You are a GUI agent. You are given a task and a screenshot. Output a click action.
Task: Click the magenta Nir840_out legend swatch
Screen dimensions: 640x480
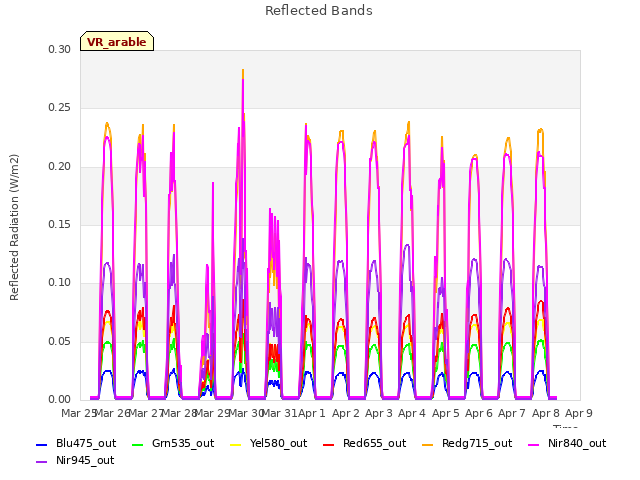tap(534, 444)
